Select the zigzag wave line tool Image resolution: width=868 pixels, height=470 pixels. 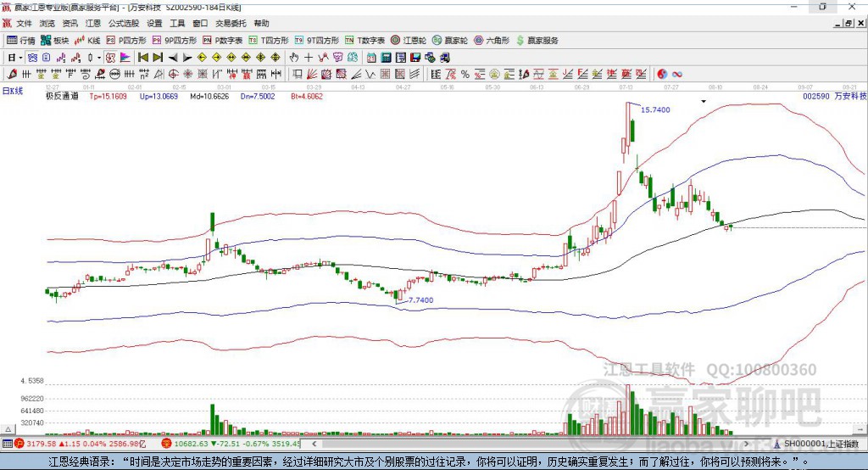point(370,74)
